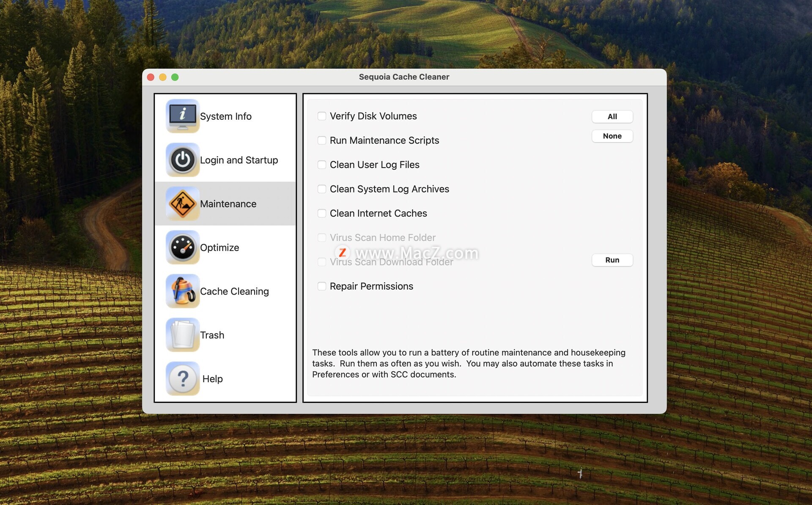Switch to the Cache Cleaning label
Image resolution: width=812 pixels, height=505 pixels.
(234, 291)
